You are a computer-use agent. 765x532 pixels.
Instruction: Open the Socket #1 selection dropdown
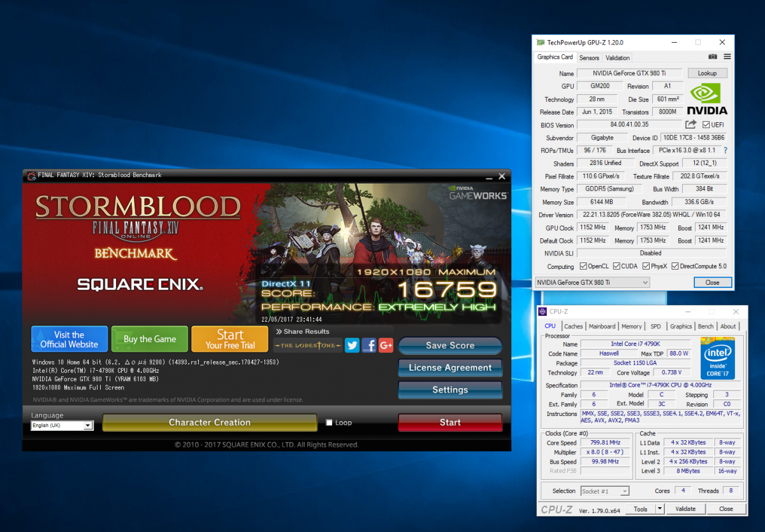point(605,491)
